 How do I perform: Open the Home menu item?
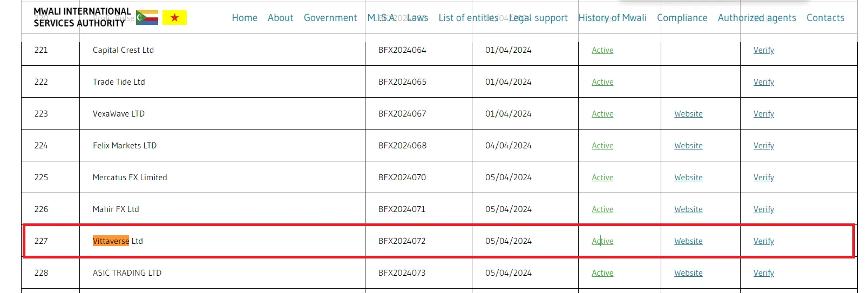[245, 18]
